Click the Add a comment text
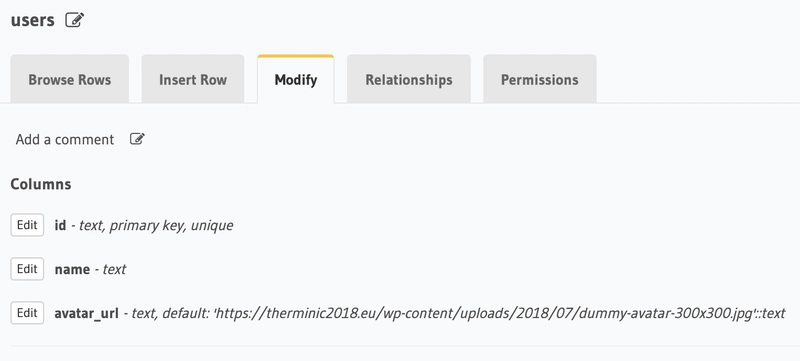 pos(65,139)
